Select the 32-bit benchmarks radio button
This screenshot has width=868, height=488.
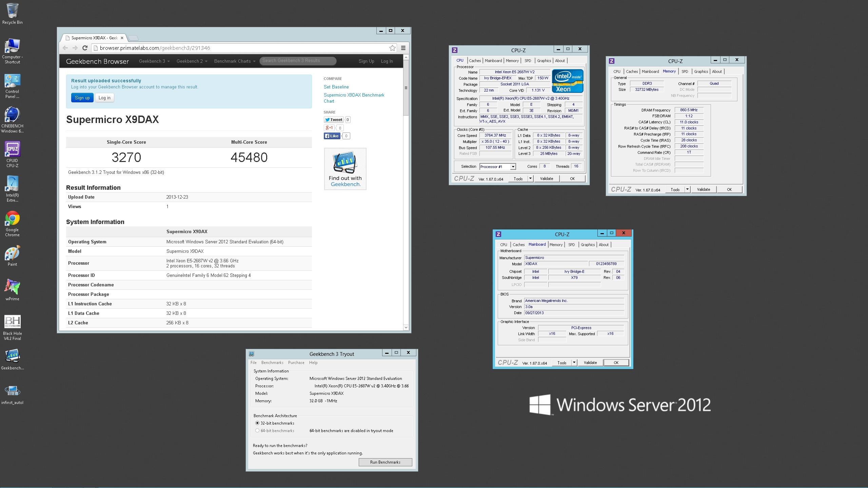click(257, 423)
